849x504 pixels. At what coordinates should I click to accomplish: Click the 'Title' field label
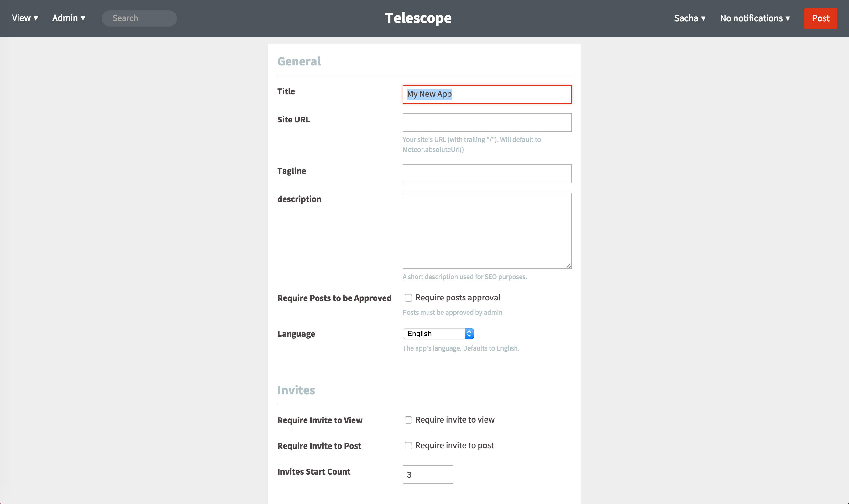(286, 91)
